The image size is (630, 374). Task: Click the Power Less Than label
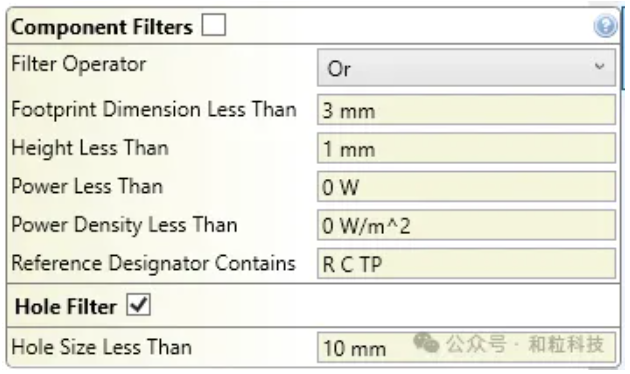[x=87, y=186]
